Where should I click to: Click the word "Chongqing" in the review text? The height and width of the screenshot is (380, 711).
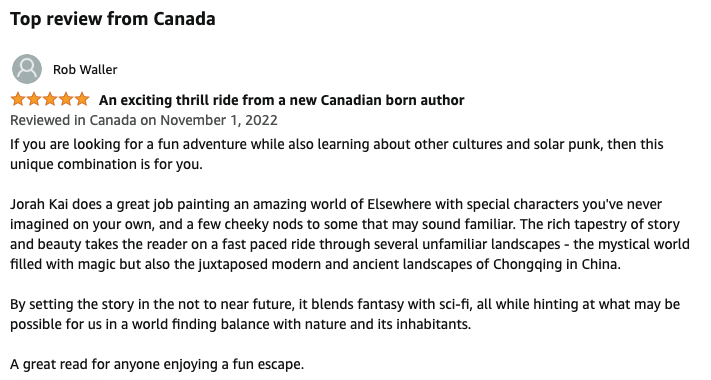pos(527,264)
